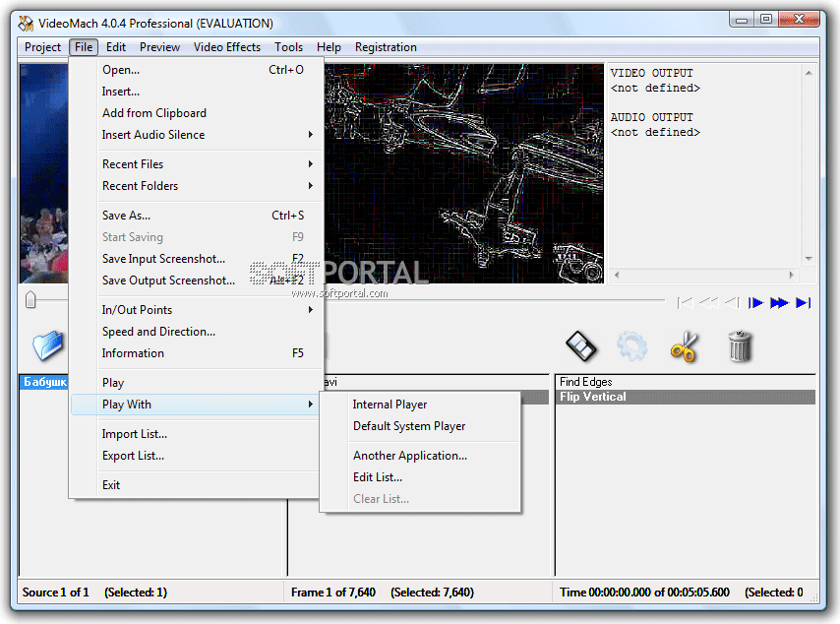Viewport: 840px width, 624px height.
Task: Click the open folder icon
Action: point(48,345)
